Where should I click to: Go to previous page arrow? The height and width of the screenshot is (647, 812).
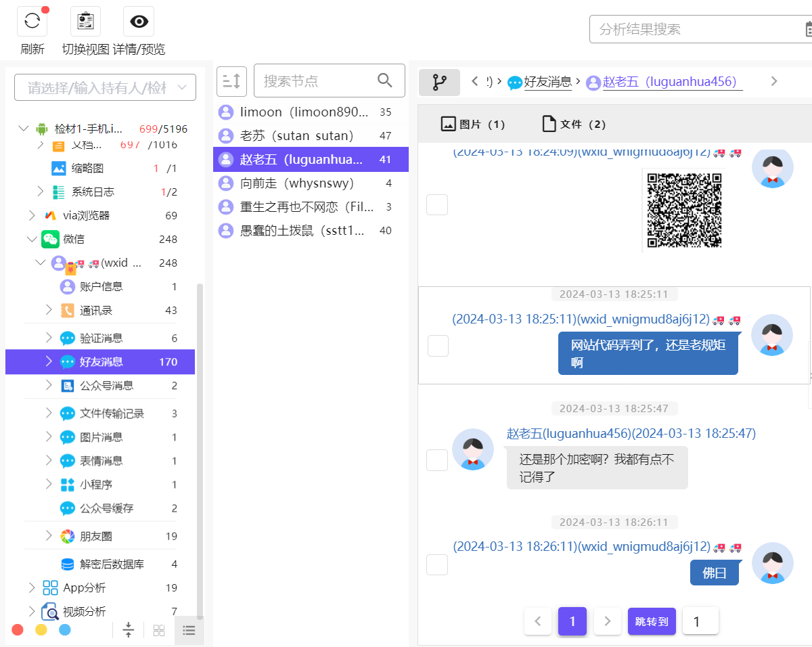(538, 621)
